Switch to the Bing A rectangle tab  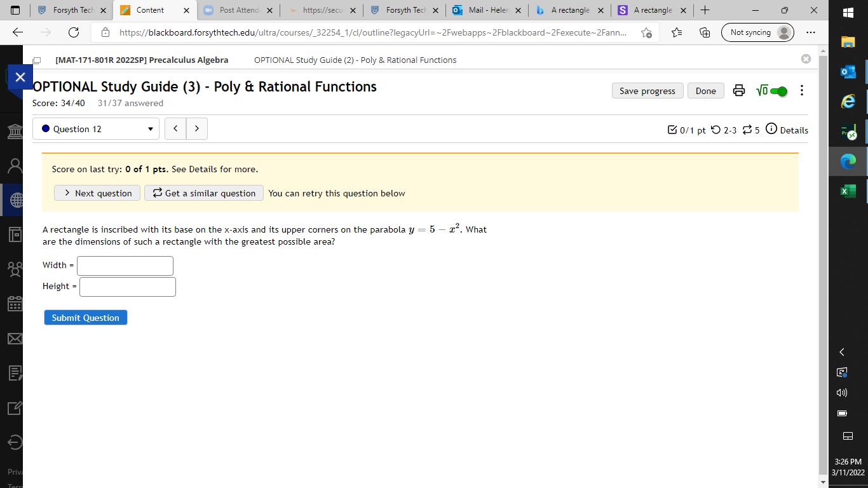569,10
